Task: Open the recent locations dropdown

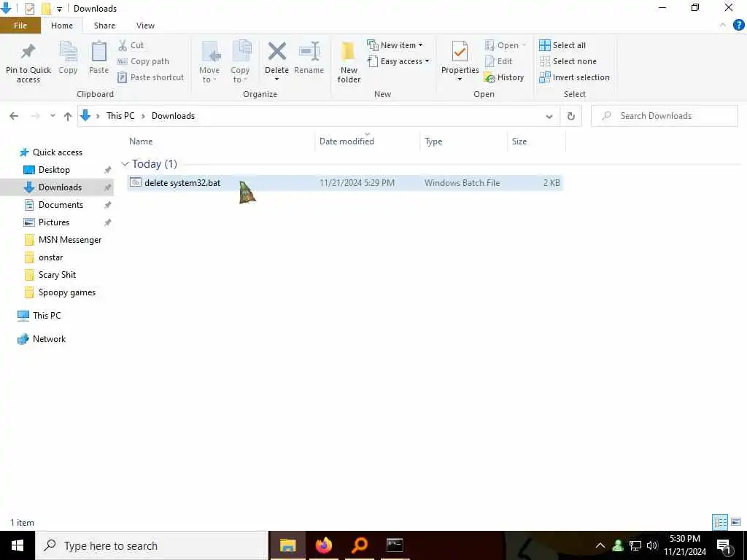Action: point(53,116)
